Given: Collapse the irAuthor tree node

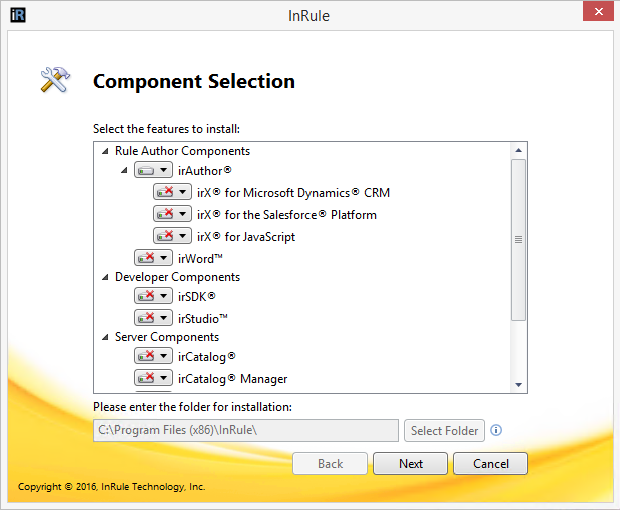Looking at the screenshot, I should click(x=124, y=170).
